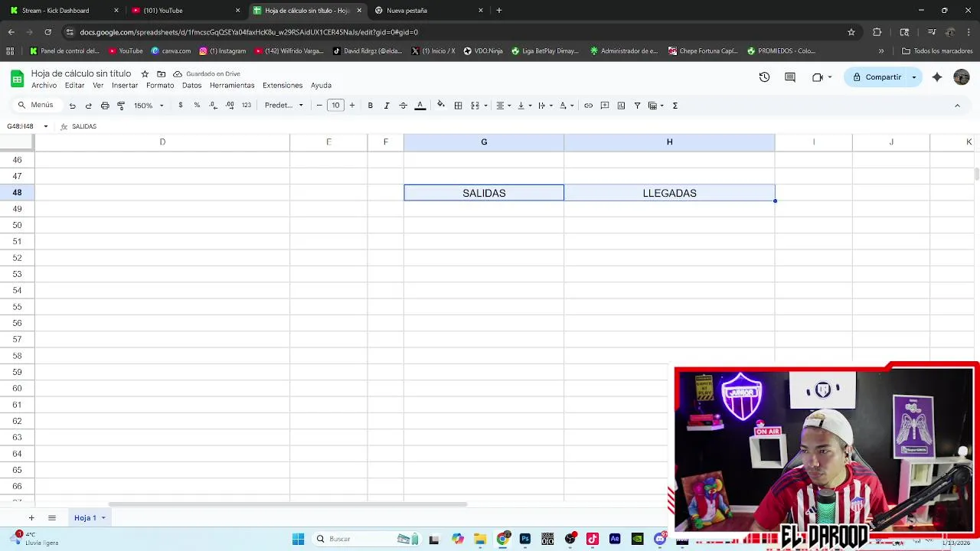Open the Extensiones menu

tap(283, 85)
